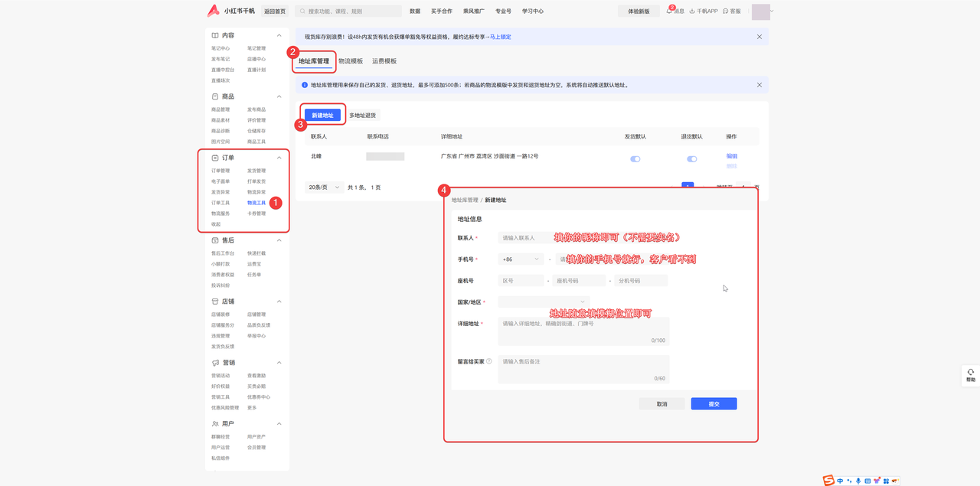Collapse the 订单 sidebar section

[x=279, y=158]
